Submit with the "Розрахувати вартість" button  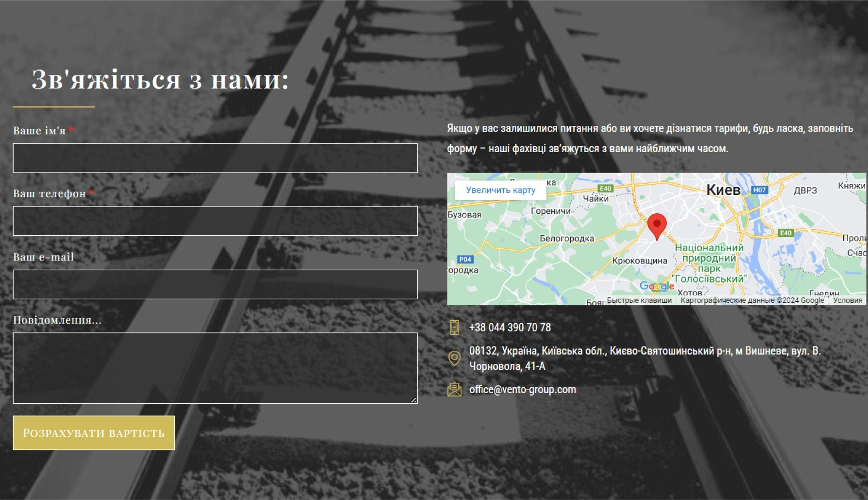94,432
